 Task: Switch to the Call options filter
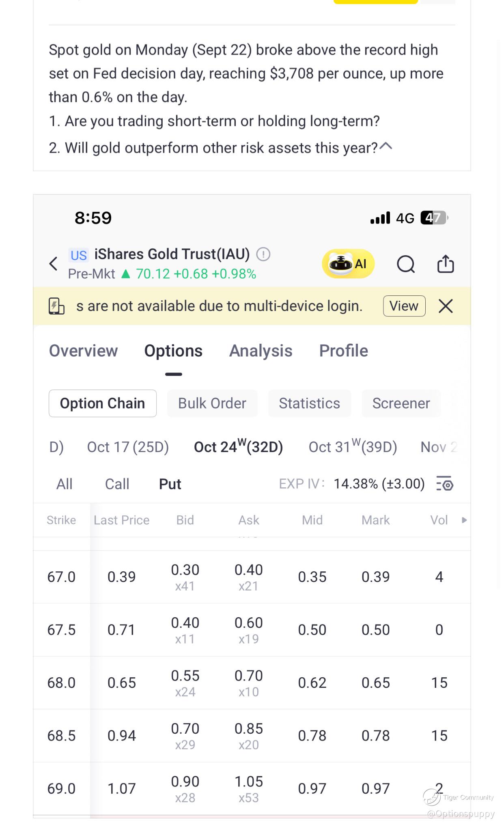[x=117, y=484]
